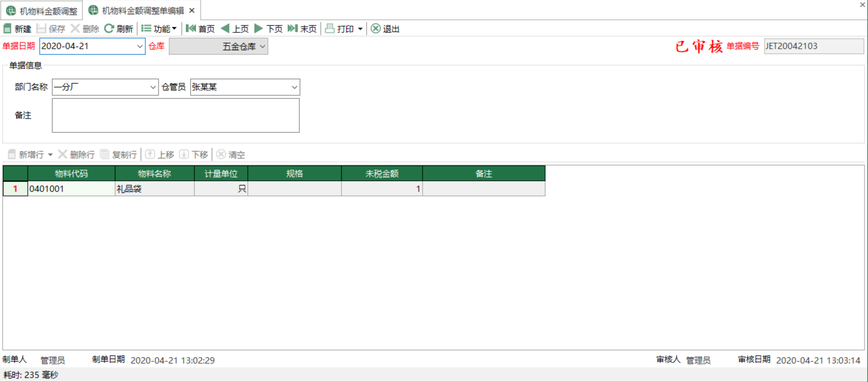Go to first record 首页
This screenshot has width=868, height=382.
coord(200,29)
